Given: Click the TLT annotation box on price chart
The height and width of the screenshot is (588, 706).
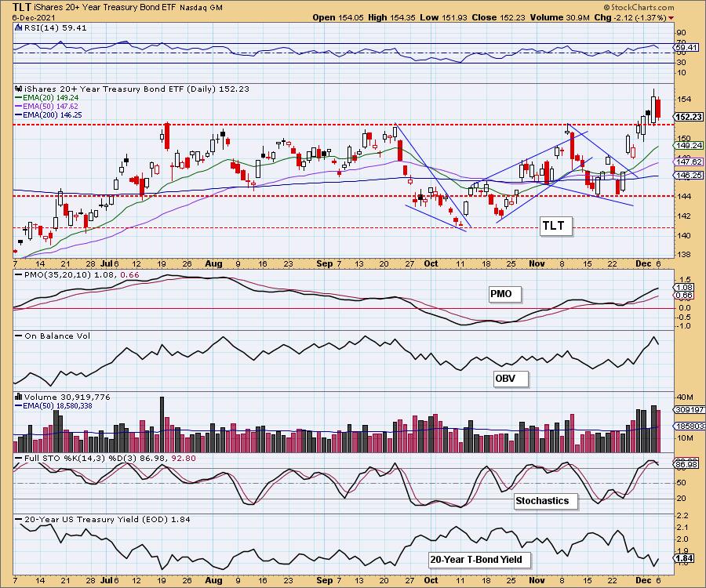Looking at the screenshot, I should (556, 226).
